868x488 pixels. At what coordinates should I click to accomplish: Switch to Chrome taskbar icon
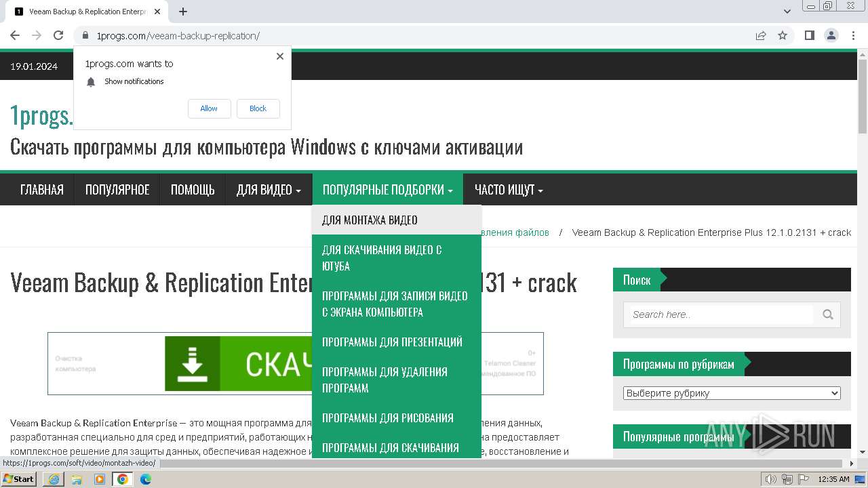(x=123, y=479)
